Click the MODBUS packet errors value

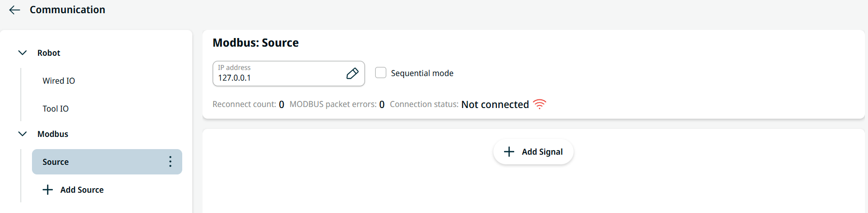coord(382,104)
